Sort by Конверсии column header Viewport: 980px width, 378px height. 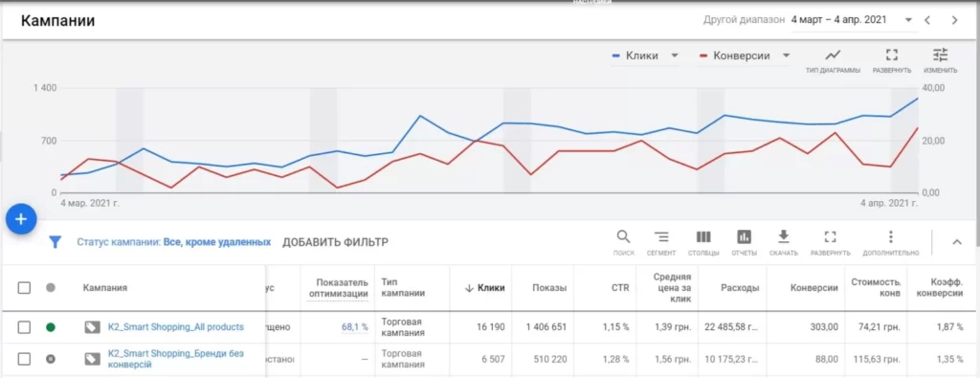coord(813,288)
